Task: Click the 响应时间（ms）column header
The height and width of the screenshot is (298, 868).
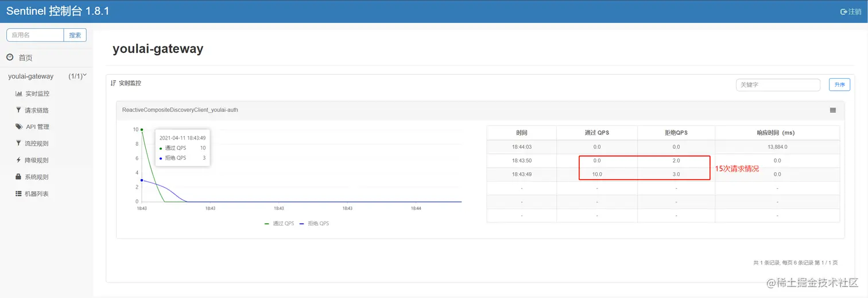Action: point(777,133)
